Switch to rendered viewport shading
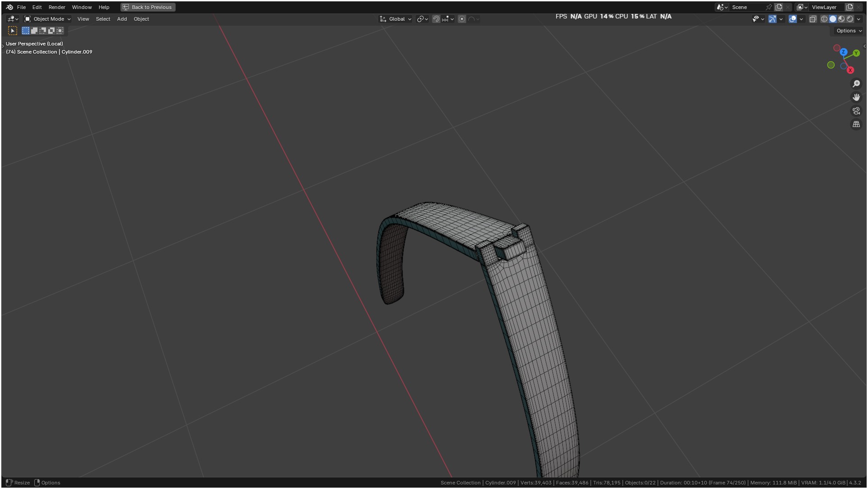Image resolution: width=868 pixels, height=489 pixels. click(x=850, y=19)
